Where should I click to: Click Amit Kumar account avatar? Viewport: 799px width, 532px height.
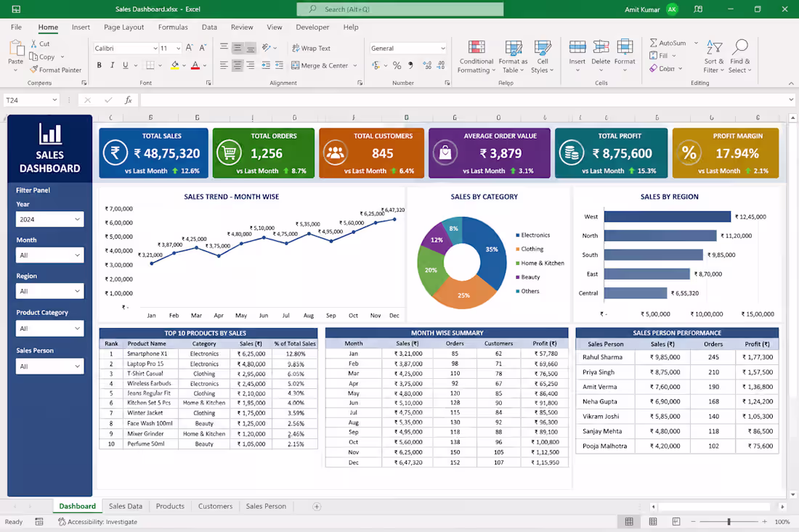coord(672,9)
